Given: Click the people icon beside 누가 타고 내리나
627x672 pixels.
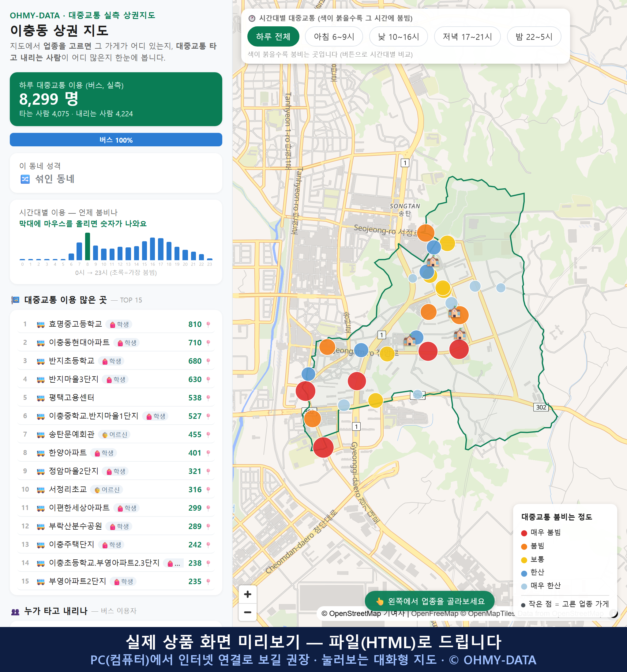Looking at the screenshot, I should point(15,611).
